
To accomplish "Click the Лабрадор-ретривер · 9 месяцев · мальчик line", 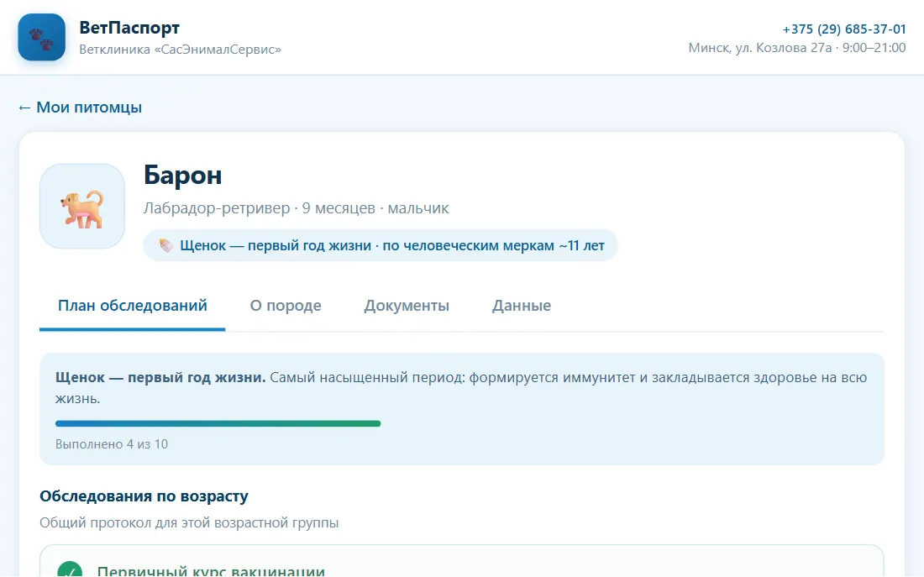I will pyautogui.click(x=296, y=208).
